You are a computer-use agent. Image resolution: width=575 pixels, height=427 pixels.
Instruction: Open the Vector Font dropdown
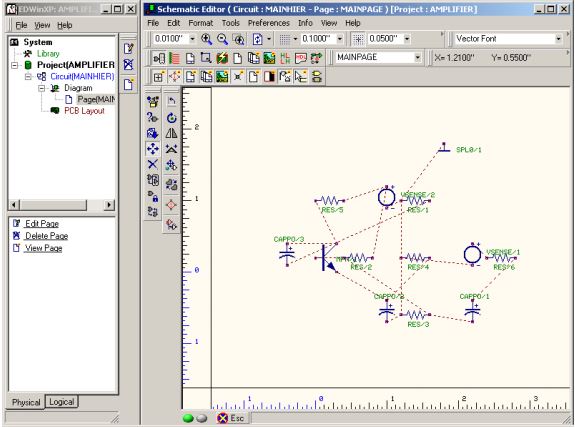pos(558,39)
